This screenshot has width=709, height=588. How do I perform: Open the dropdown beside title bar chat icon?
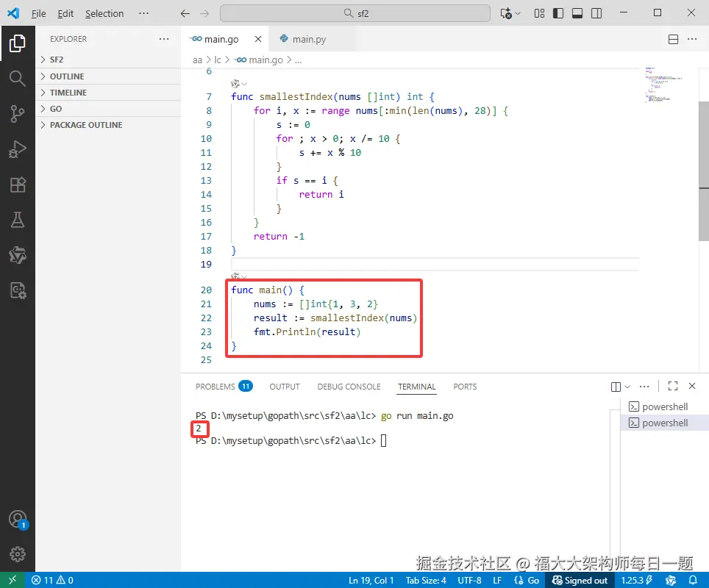(519, 13)
